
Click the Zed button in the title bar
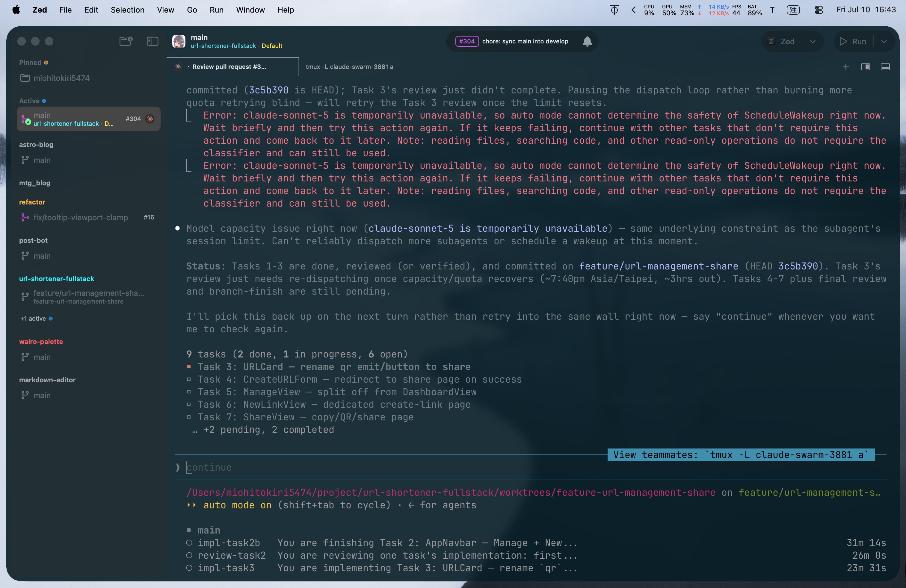point(782,41)
